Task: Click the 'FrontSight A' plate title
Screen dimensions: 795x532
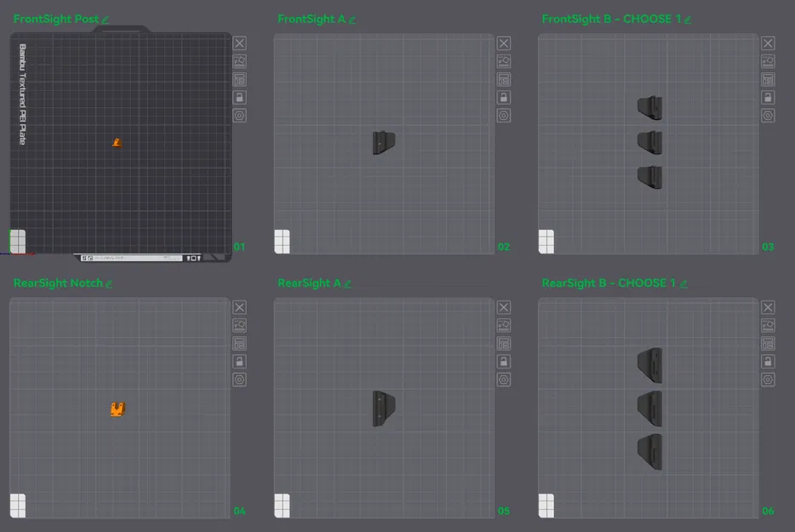Action: tap(312, 20)
